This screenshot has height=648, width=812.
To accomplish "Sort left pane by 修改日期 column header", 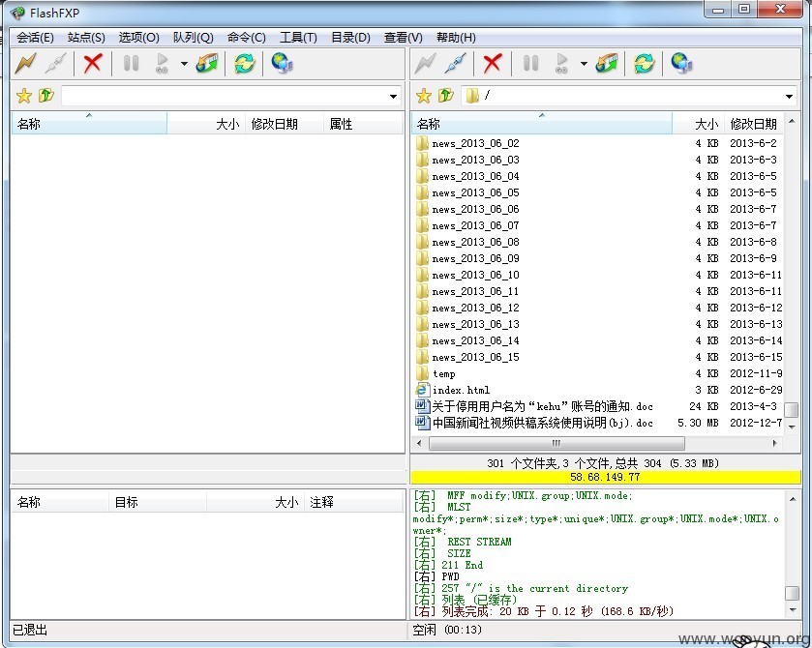I will point(285,124).
